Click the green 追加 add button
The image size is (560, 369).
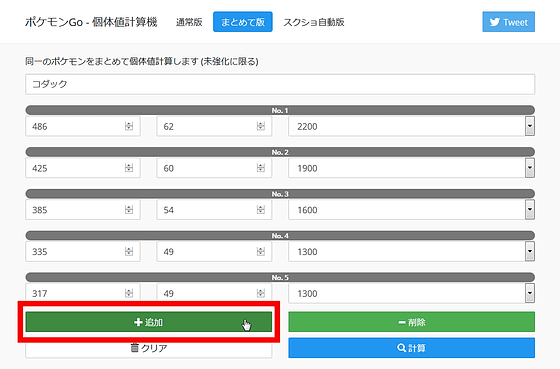(149, 322)
